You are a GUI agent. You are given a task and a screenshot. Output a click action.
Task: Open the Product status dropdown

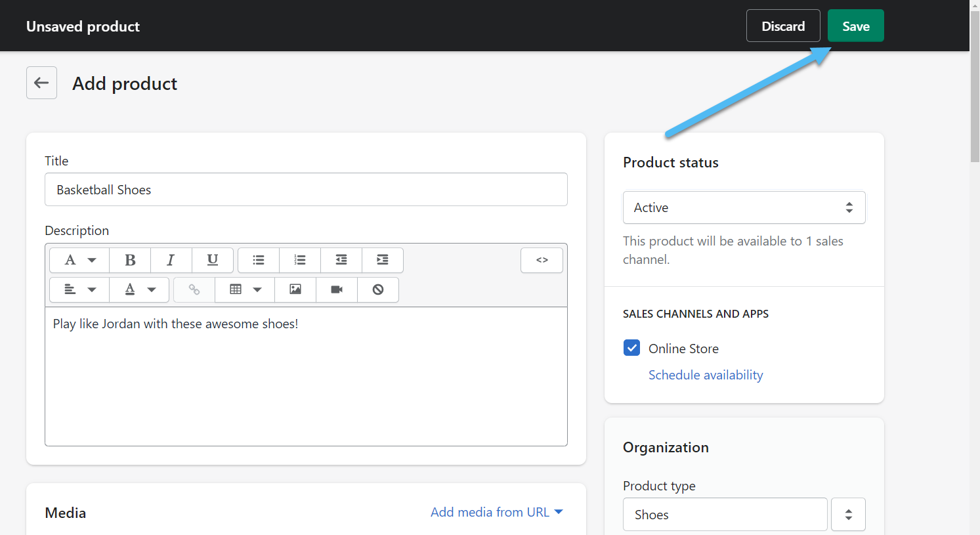click(744, 207)
